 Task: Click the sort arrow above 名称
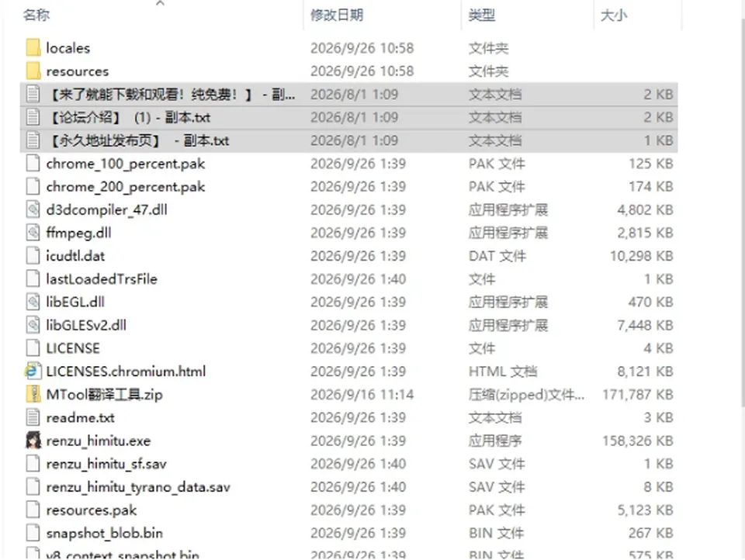160,3
